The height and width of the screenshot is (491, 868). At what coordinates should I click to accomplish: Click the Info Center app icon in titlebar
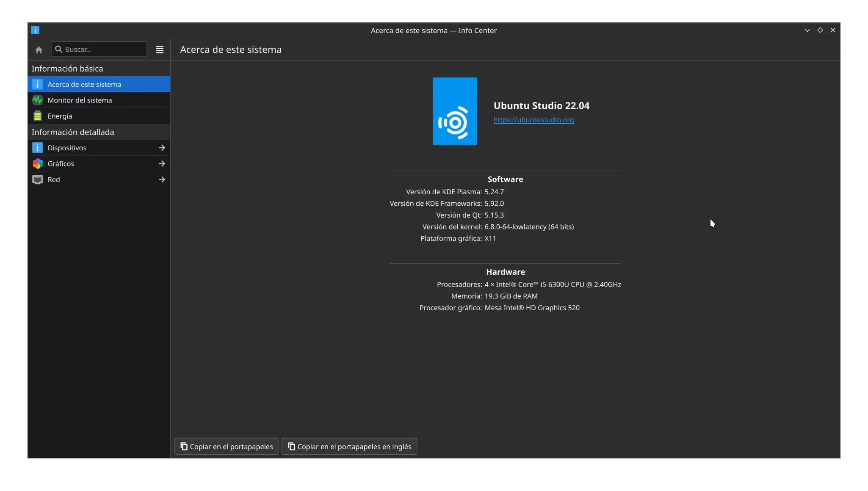click(35, 30)
